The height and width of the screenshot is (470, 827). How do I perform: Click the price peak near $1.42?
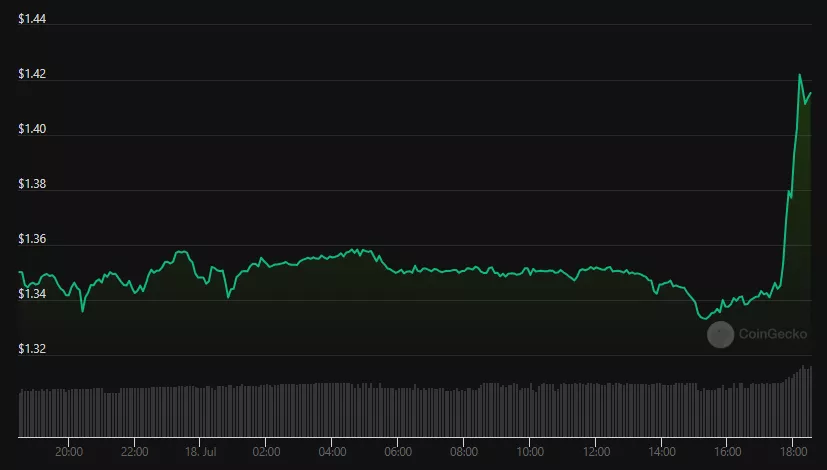[x=800, y=75]
